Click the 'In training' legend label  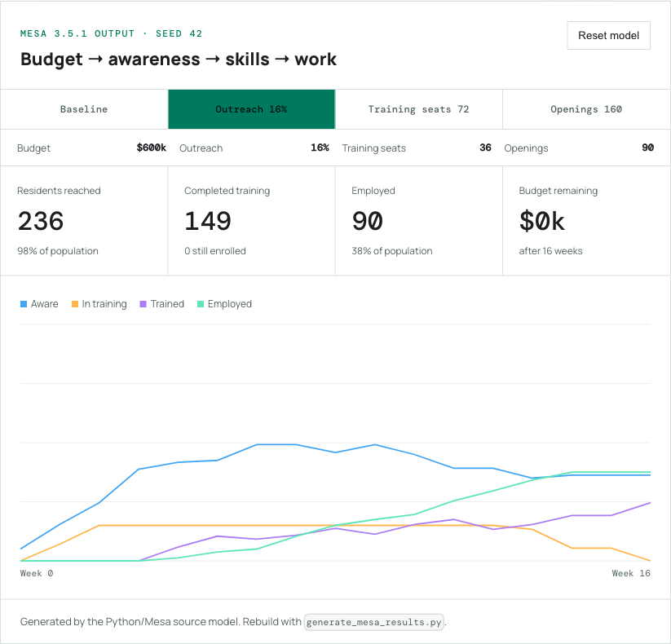click(104, 304)
